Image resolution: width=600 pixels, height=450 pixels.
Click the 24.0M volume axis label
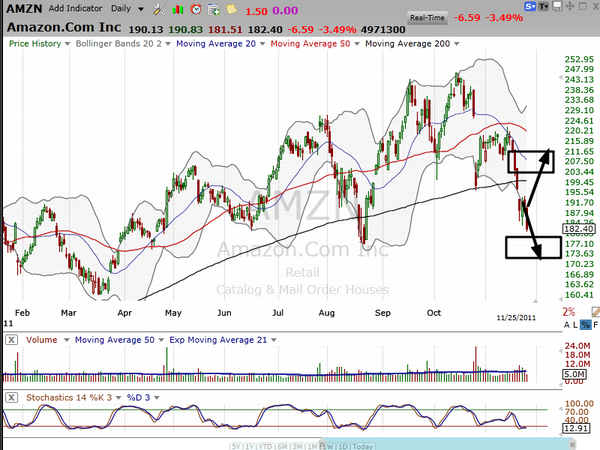pyautogui.click(x=577, y=346)
